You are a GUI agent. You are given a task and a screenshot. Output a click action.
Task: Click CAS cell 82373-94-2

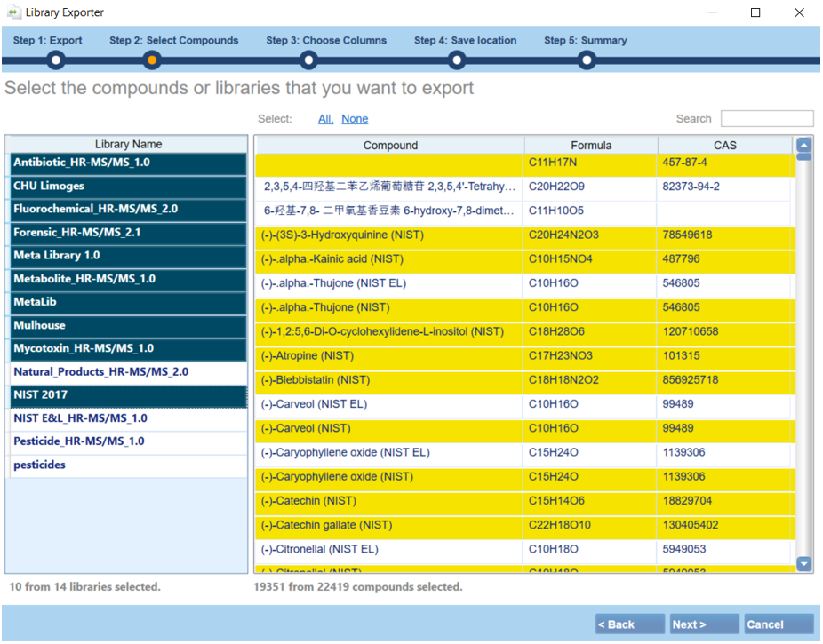point(725,187)
